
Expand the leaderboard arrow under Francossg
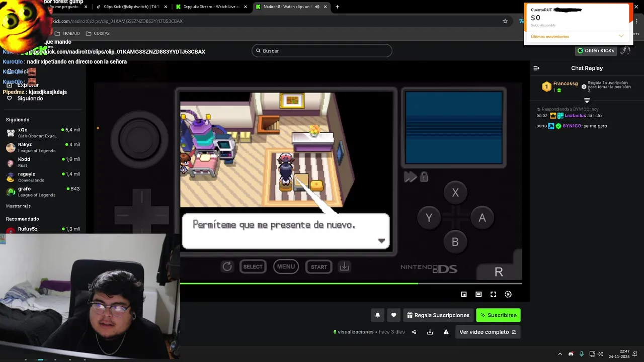[x=587, y=101]
